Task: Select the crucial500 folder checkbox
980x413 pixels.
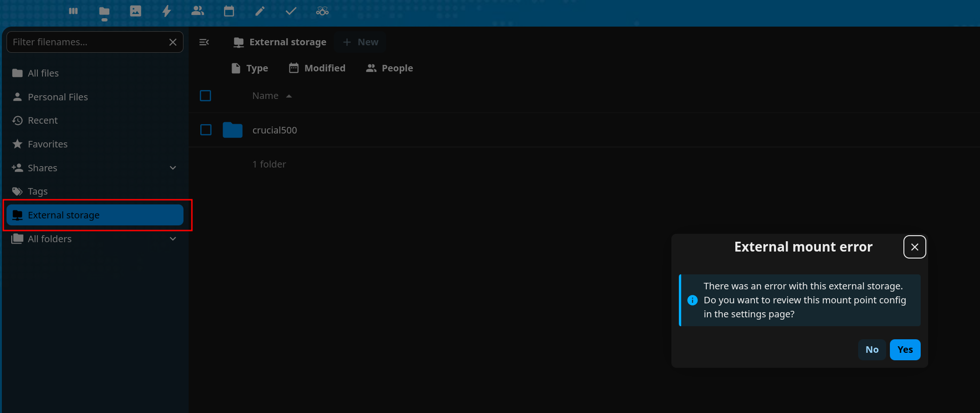Action: (205, 130)
